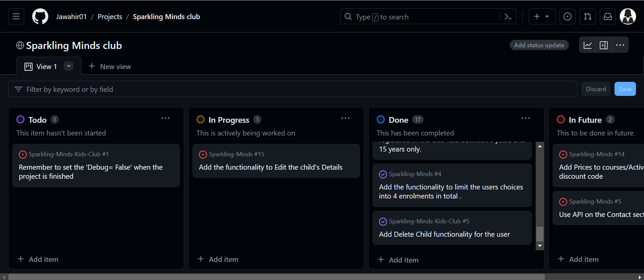The height and width of the screenshot is (280, 644).
Task: Click horizontal scrollbar right arrow
Action: [640, 277]
